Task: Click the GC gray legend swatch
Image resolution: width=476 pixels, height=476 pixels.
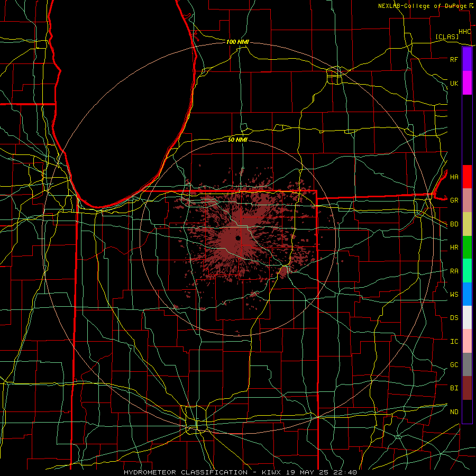Action: click(x=467, y=364)
